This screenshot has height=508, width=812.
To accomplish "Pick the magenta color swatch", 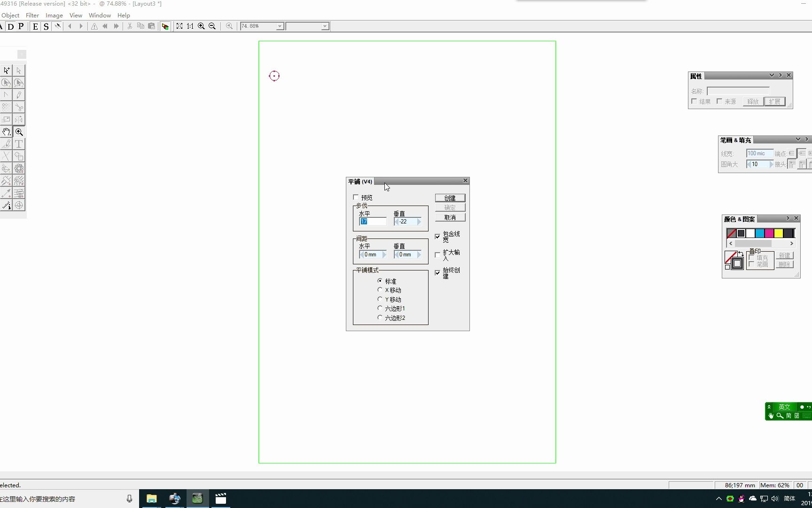I will [769, 233].
